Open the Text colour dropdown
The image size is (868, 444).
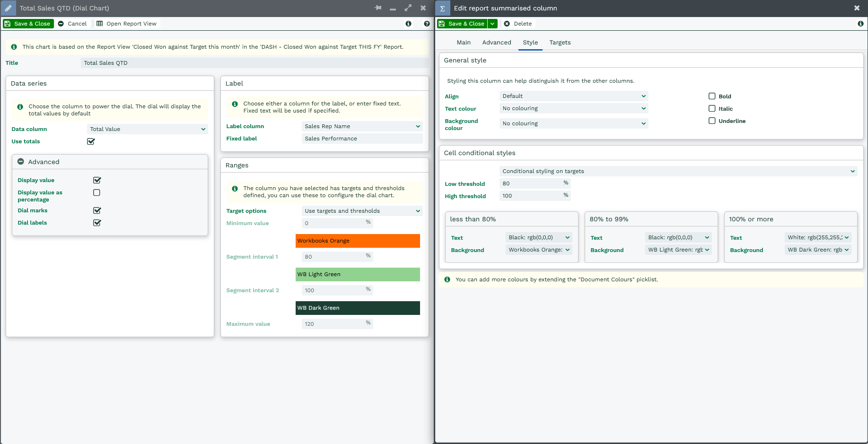tap(573, 108)
